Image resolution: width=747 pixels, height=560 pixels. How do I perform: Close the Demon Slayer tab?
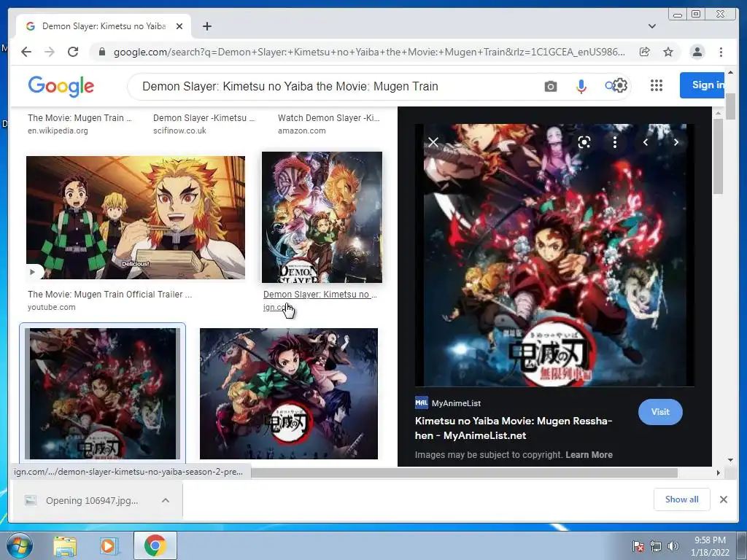pos(179,26)
